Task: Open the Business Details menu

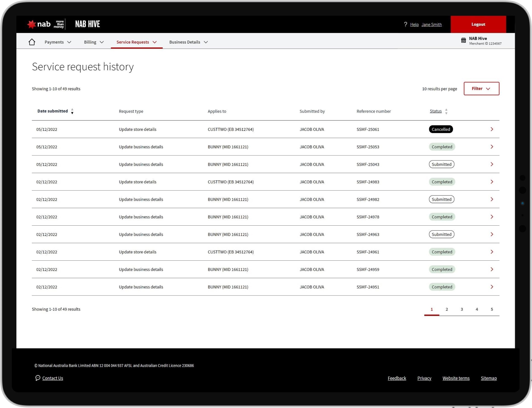Action: 188,42
